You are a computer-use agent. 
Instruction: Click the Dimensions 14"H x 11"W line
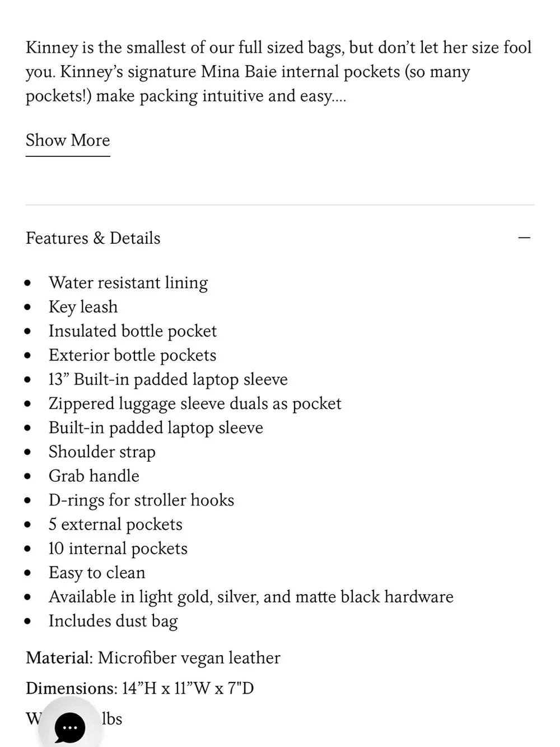click(140, 688)
